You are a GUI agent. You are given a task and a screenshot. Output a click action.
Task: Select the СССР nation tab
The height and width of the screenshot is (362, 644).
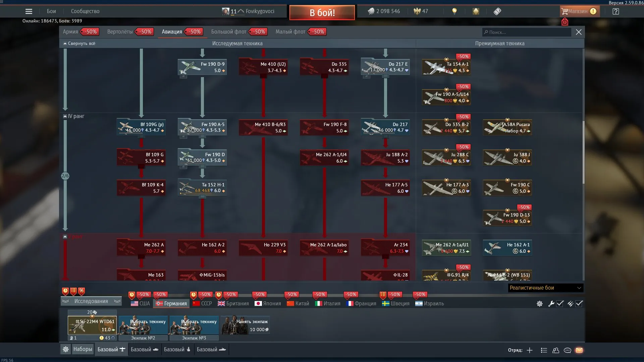click(x=202, y=304)
